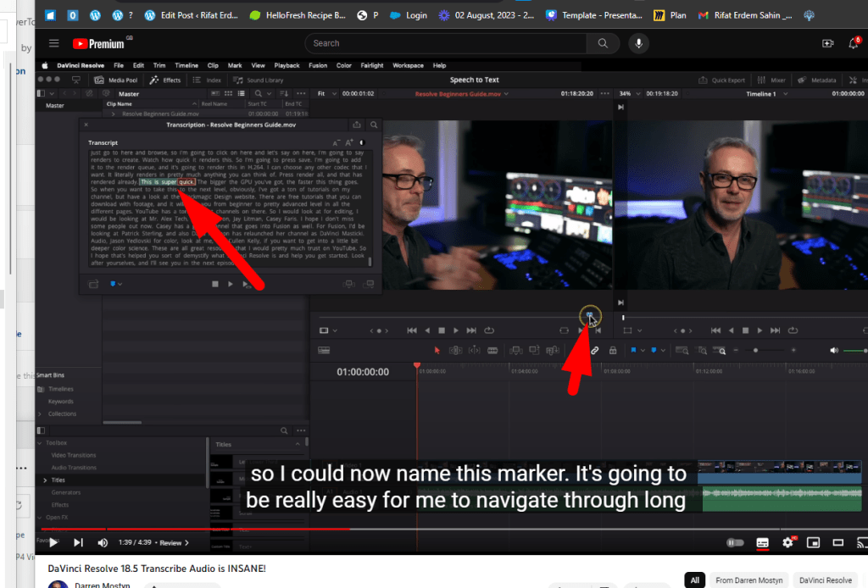The image size is (868, 588).
Task: Seek on the YouTube red progress bar
Action: [196, 530]
